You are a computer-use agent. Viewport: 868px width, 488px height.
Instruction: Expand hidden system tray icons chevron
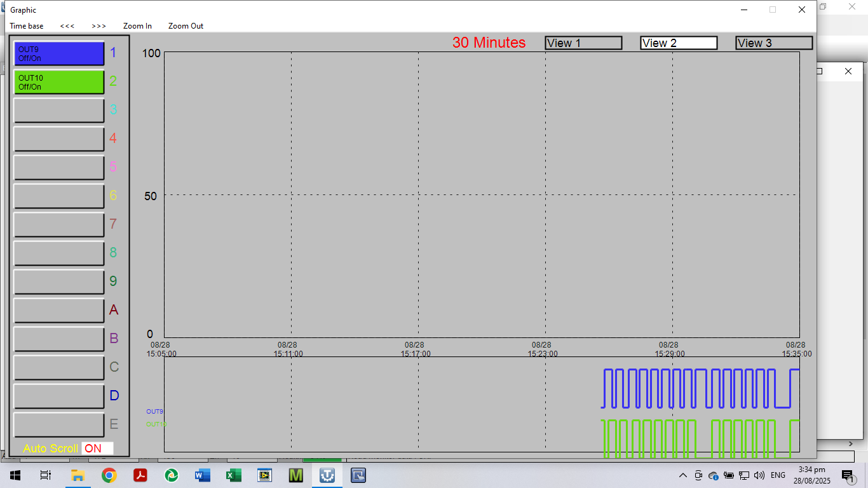683,475
